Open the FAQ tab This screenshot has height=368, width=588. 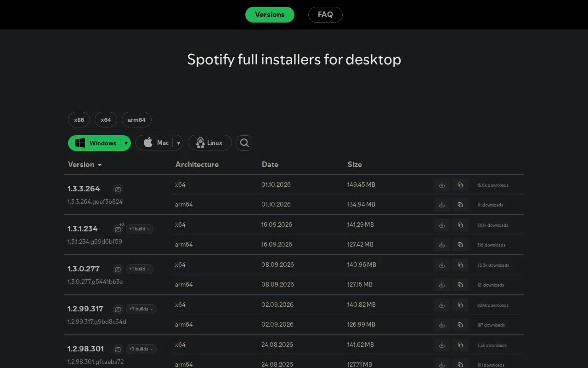click(325, 15)
